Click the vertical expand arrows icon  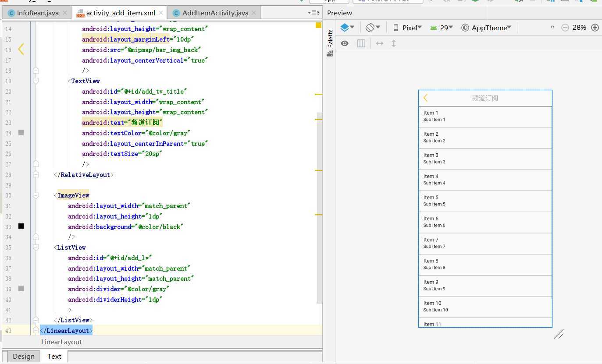(x=394, y=43)
